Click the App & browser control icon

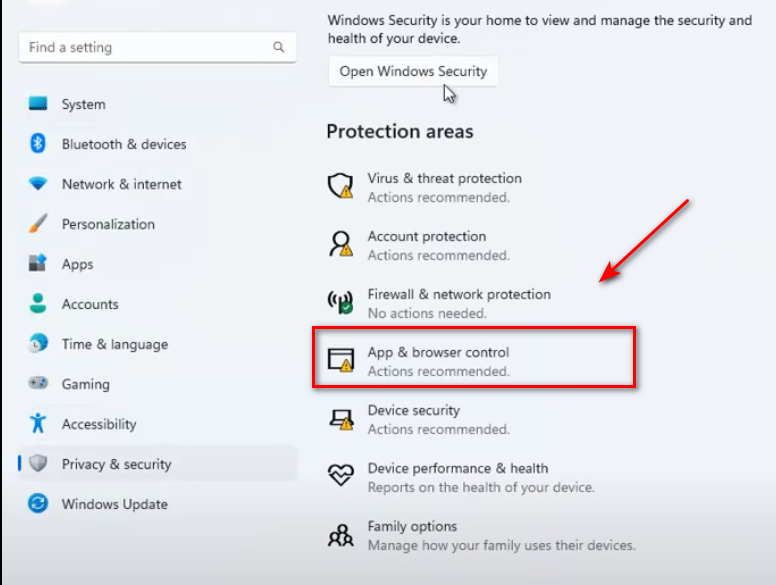click(x=341, y=360)
